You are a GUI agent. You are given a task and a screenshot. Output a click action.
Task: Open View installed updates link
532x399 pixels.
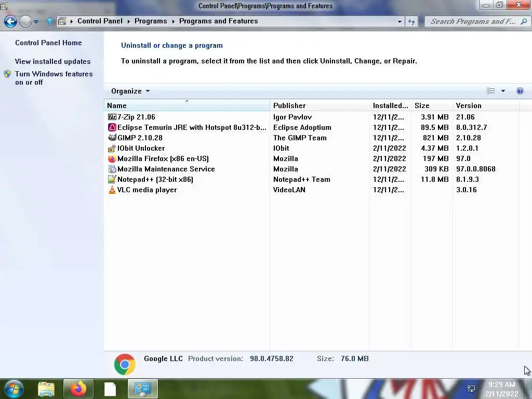52,61
